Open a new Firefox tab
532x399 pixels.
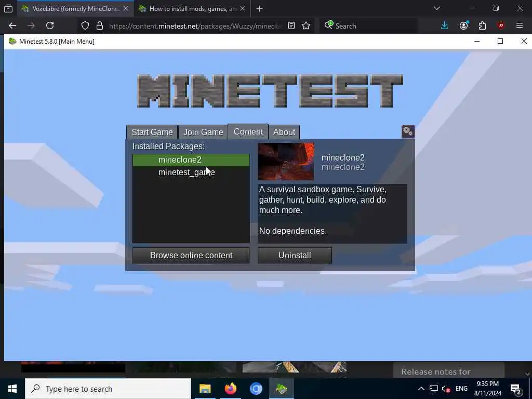pos(260,9)
